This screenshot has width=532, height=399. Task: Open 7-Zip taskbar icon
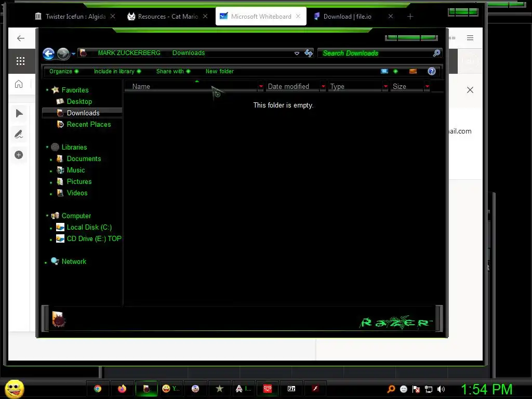tap(291, 389)
